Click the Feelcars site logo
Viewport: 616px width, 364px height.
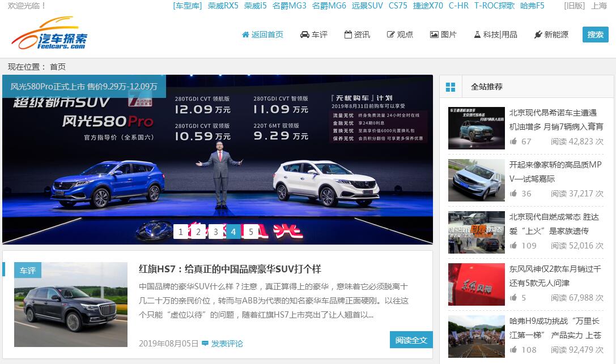tap(50, 34)
